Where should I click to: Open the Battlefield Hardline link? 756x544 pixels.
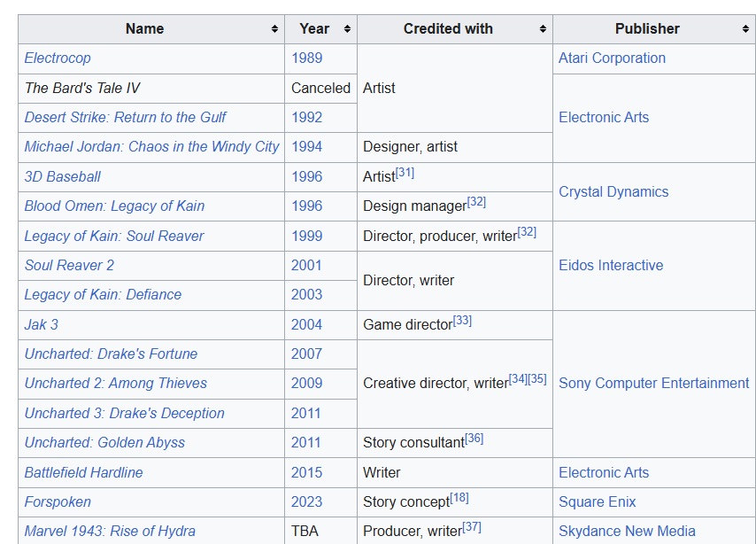click(84, 472)
